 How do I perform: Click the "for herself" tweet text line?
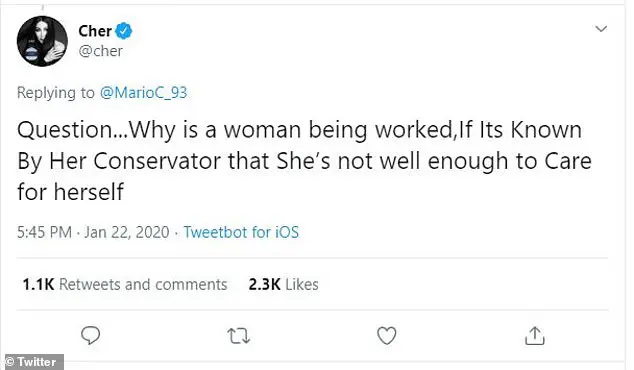click(70, 191)
